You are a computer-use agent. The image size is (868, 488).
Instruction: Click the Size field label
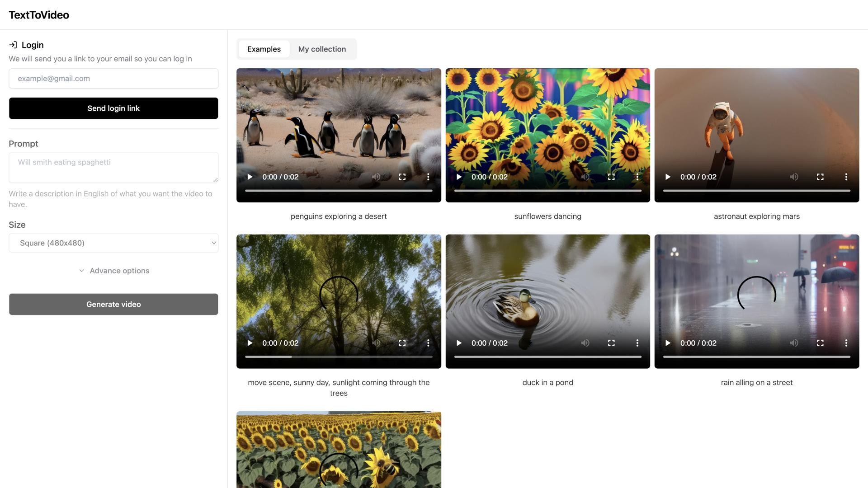(17, 225)
